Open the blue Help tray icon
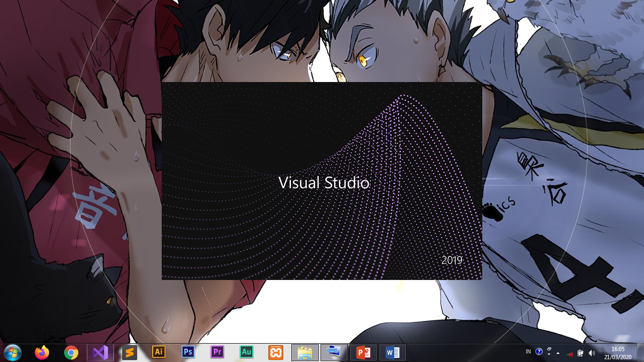644x362 pixels. tap(539, 352)
